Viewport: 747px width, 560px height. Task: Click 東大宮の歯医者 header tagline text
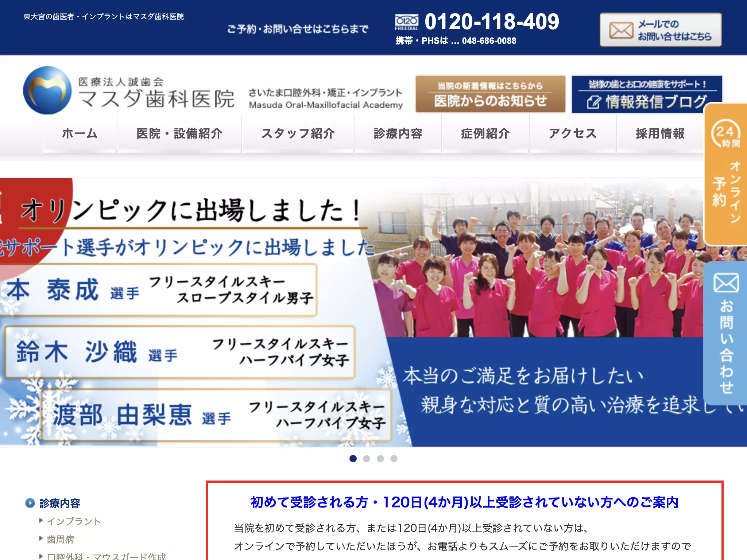[104, 17]
